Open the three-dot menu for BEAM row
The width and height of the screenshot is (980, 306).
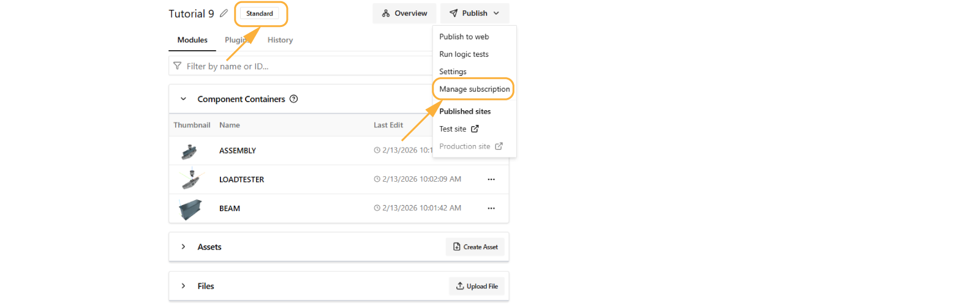pyautogui.click(x=491, y=208)
